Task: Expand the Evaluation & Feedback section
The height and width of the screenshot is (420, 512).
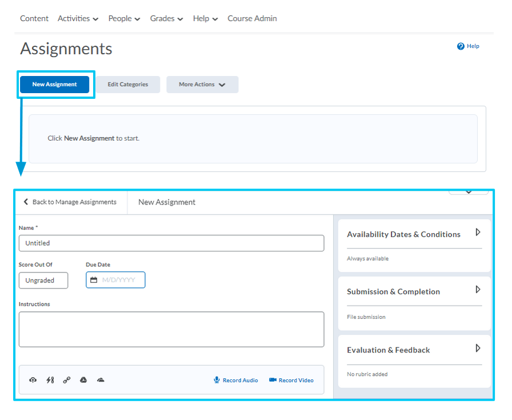Action: tap(478, 348)
